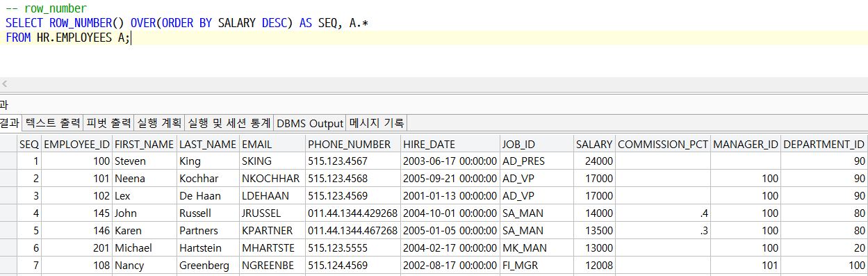The height and width of the screenshot is (276, 868).
Task: Select the email cell NKOCHHAR
Action: pos(272,178)
